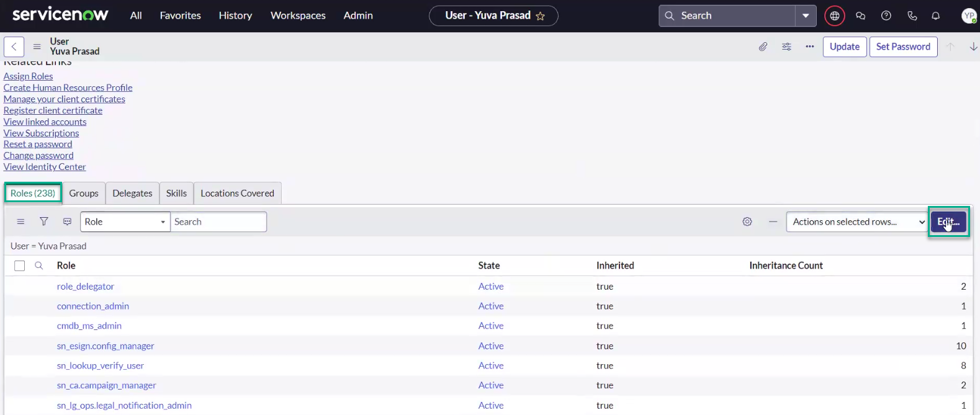Switch to the Delegates tab
This screenshot has height=415, width=980.
click(x=132, y=193)
